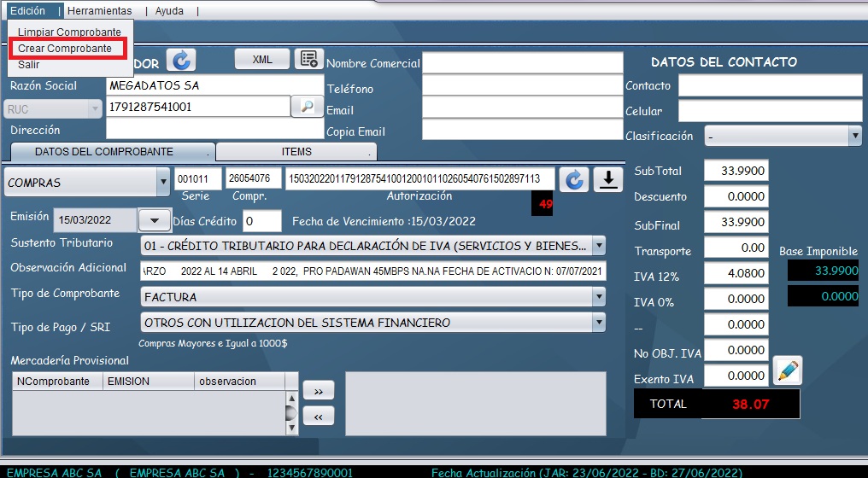The height and width of the screenshot is (478, 868).
Task: Click the document add icon next to XML
Action: tap(308, 59)
